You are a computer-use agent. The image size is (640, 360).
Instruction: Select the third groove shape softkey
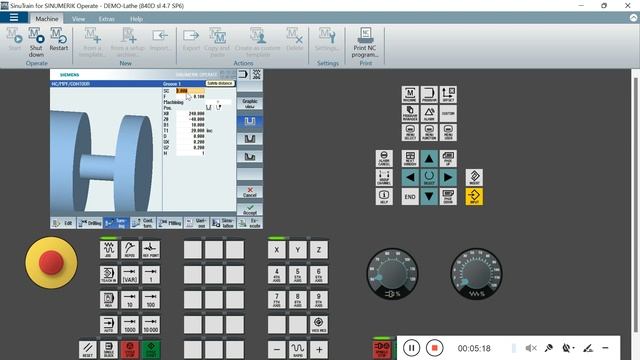(250, 157)
